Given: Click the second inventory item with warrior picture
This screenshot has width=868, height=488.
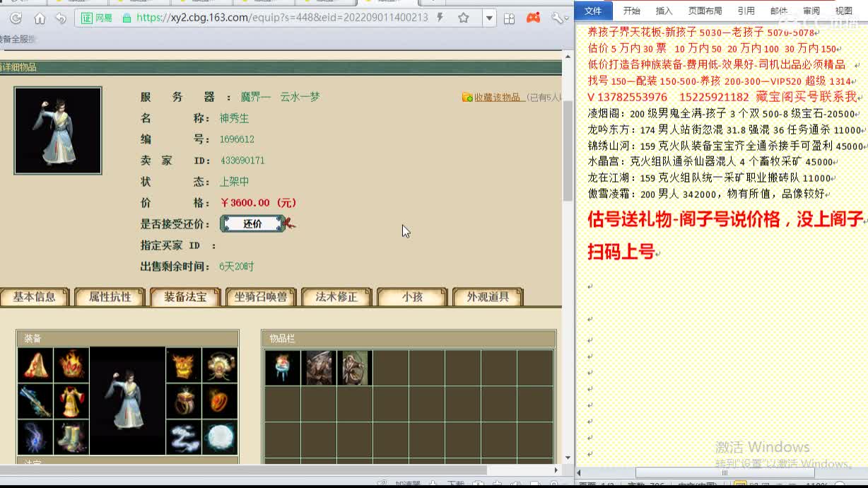Looking at the screenshot, I should coord(319,368).
